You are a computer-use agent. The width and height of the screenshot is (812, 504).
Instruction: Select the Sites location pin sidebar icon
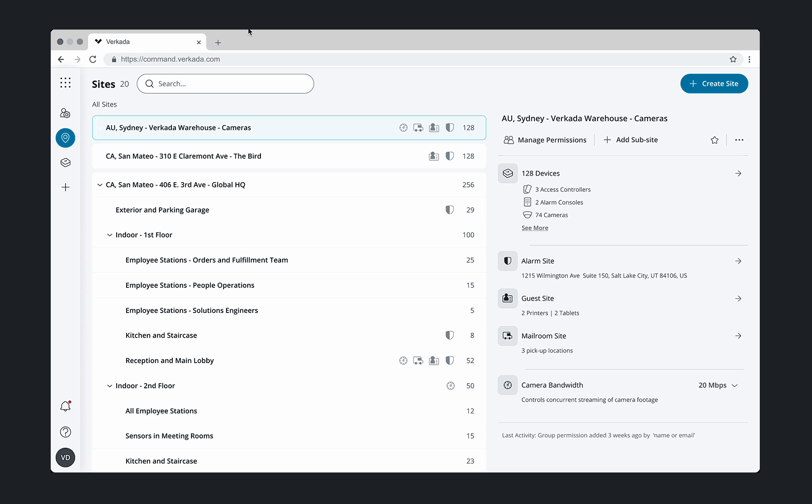65,138
